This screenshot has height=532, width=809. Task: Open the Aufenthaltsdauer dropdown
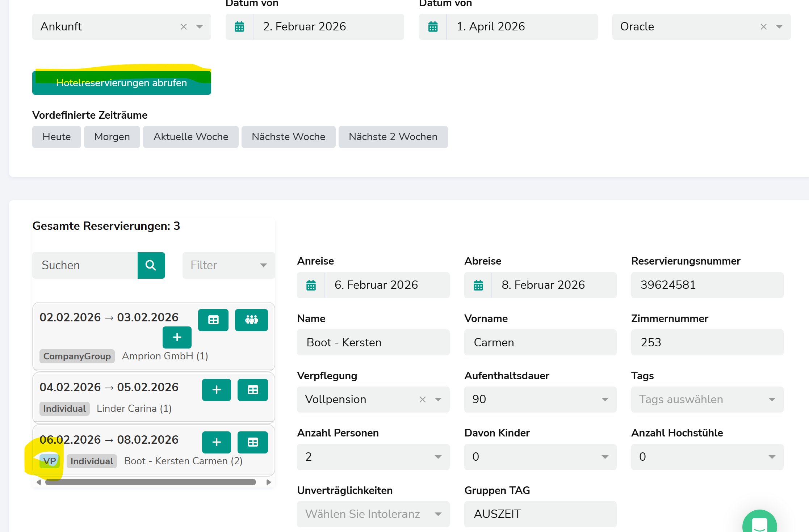pyautogui.click(x=540, y=400)
